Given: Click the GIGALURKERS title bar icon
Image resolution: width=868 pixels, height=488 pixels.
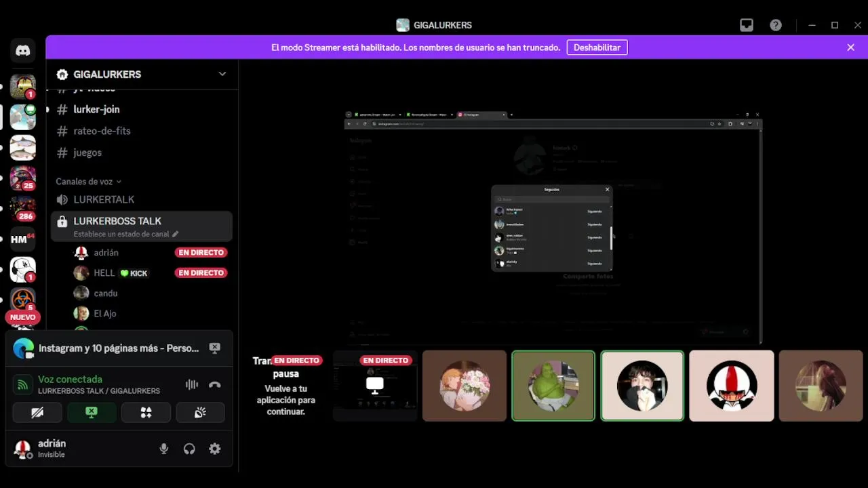Looking at the screenshot, I should pyautogui.click(x=403, y=25).
